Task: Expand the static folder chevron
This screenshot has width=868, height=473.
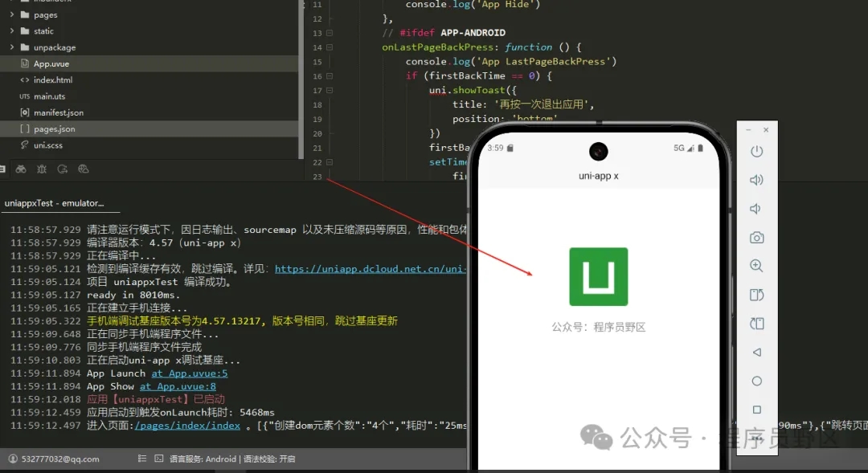Action: click(11, 31)
